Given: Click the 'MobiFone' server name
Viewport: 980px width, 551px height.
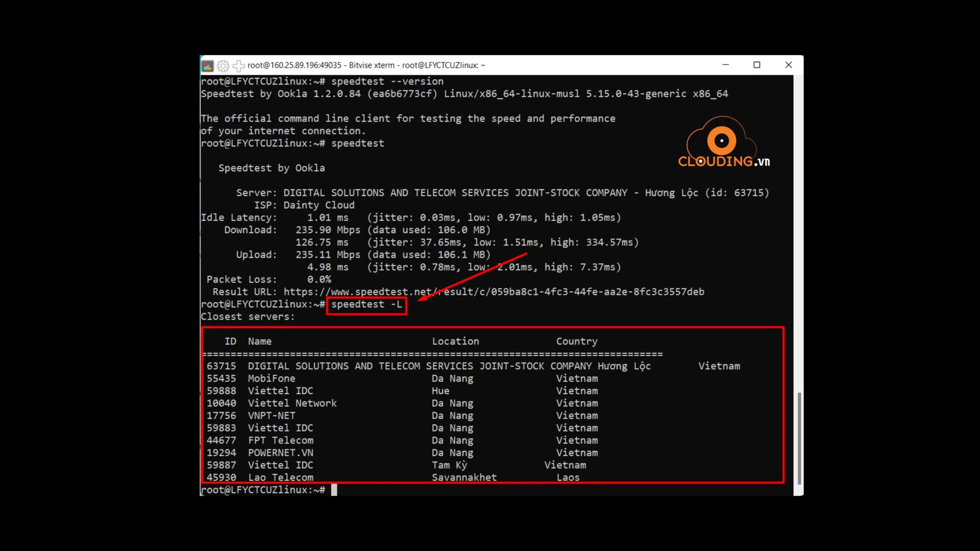Looking at the screenshot, I should click(272, 378).
